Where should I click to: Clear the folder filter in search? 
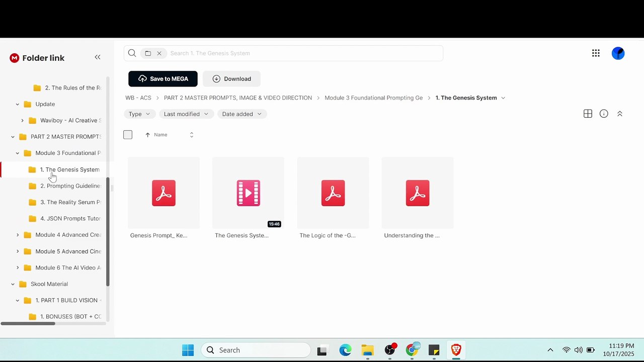click(x=159, y=53)
